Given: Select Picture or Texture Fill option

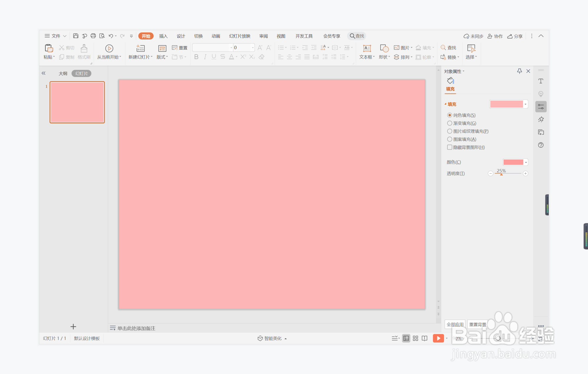Looking at the screenshot, I should pyautogui.click(x=450, y=131).
